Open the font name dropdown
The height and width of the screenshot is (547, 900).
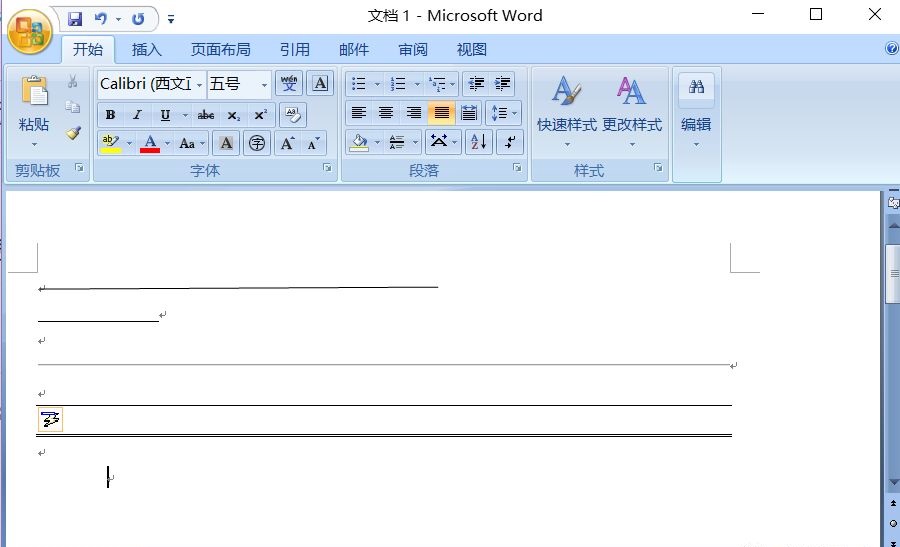click(x=200, y=84)
